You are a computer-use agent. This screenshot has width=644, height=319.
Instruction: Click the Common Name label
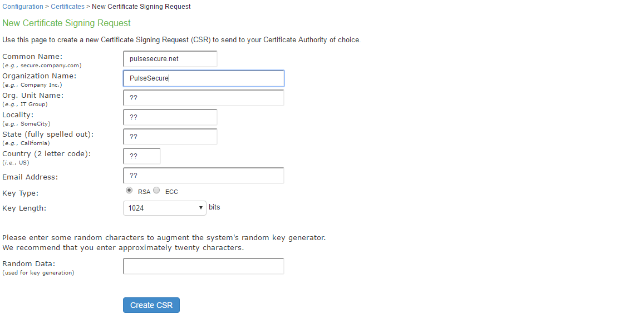coord(33,57)
